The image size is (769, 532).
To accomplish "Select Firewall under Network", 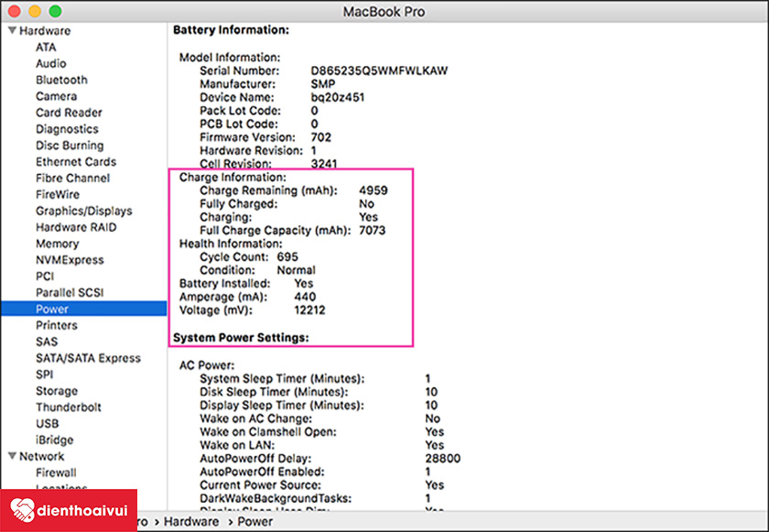I will pos(57,472).
